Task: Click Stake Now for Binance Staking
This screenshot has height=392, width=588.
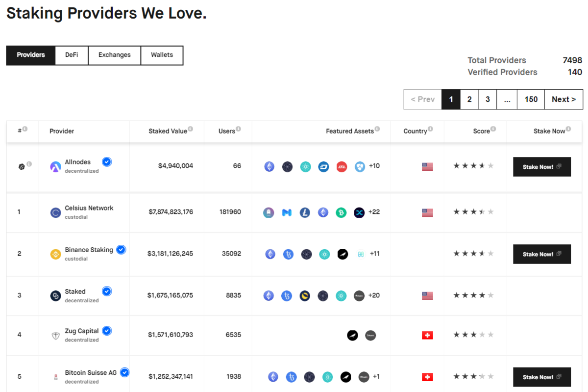Action: [x=542, y=254]
